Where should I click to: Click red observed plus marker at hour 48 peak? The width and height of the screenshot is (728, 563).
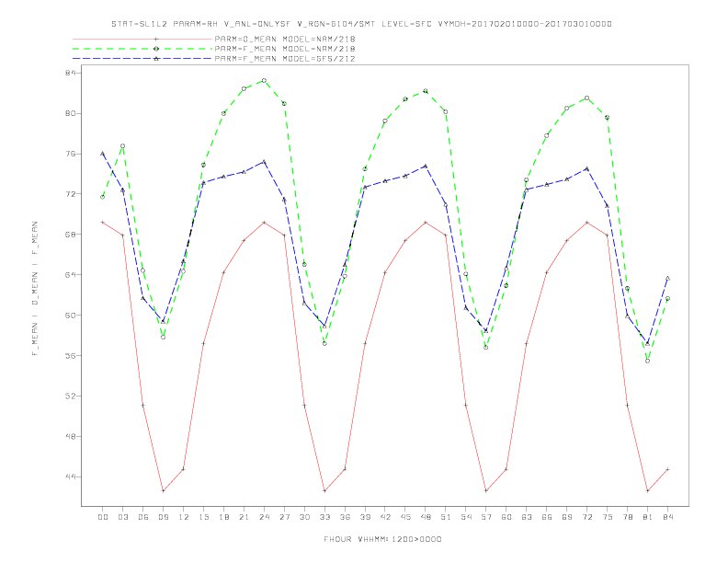coord(426,223)
